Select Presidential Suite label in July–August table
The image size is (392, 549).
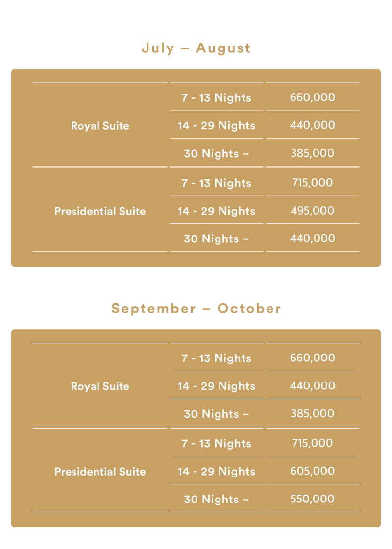[100, 211]
